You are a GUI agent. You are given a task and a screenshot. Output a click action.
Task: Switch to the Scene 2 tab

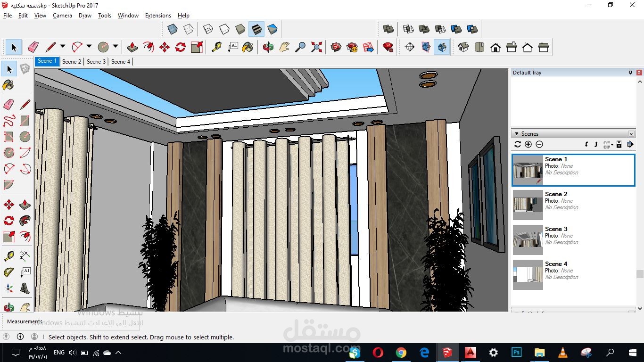coord(72,62)
